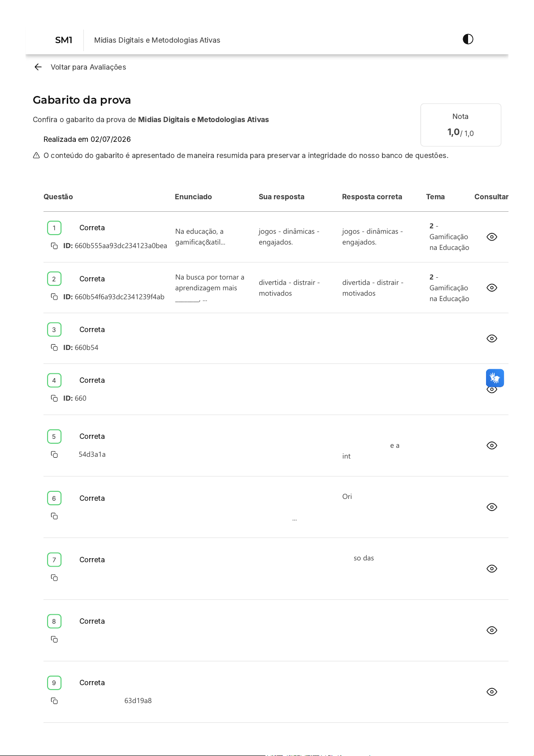Image resolution: width=534 pixels, height=756 pixels.
Task: Open the sign language accessibility widget
Action: point(495,378)
